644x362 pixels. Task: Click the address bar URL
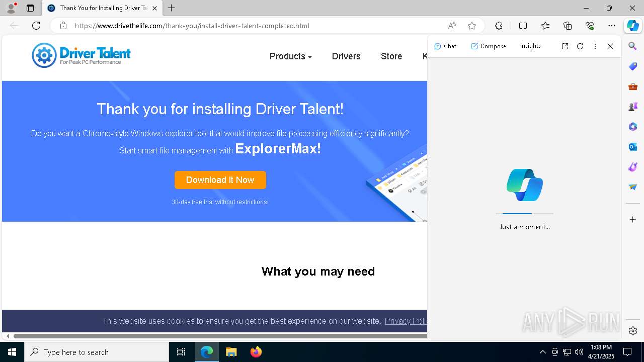point(192,26)
